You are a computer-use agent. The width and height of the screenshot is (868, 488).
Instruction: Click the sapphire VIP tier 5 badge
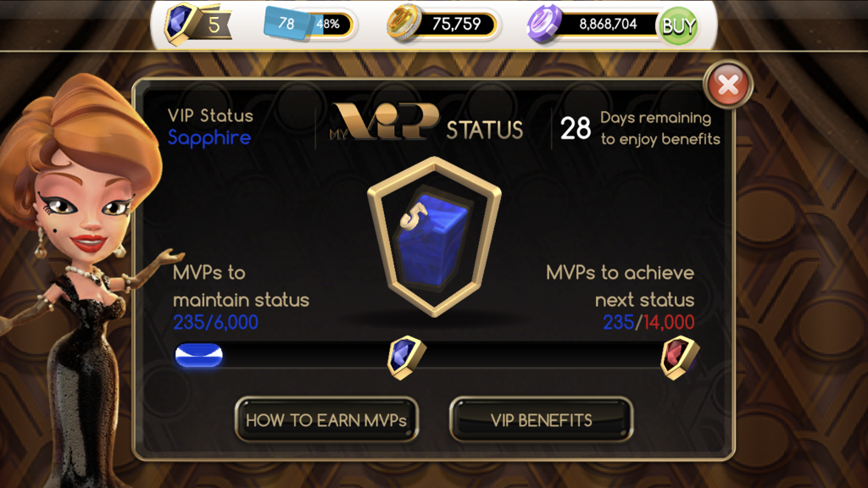click(x=197, y=24)
